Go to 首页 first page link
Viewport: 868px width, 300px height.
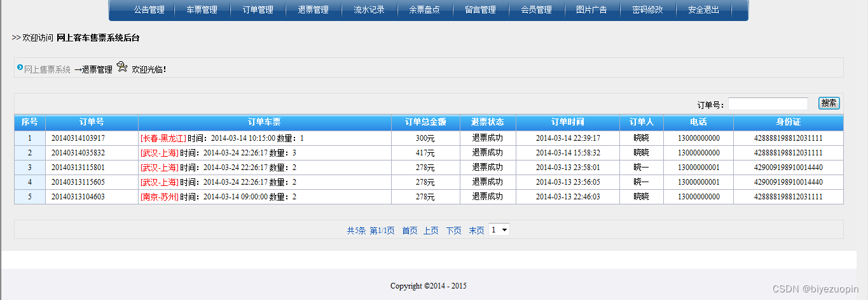(x=410, y=231)
